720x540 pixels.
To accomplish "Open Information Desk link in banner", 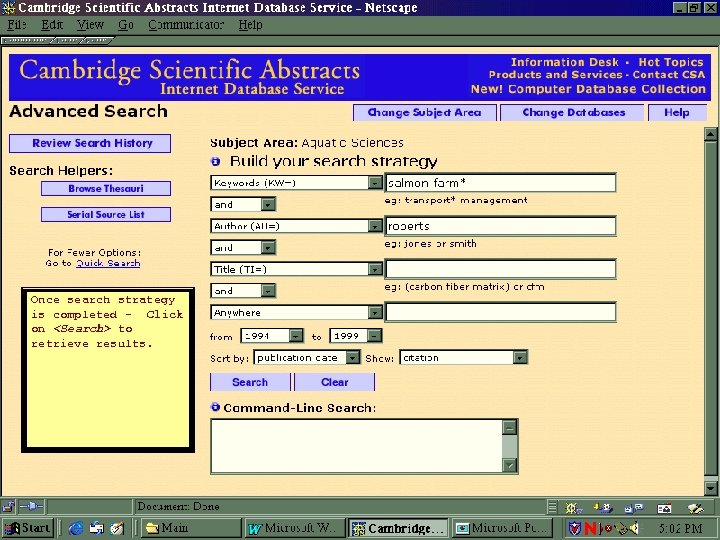I will 564,62.
